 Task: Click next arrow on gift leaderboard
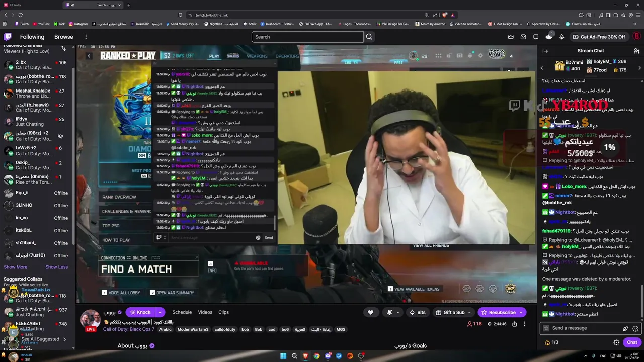click(640, 68)
